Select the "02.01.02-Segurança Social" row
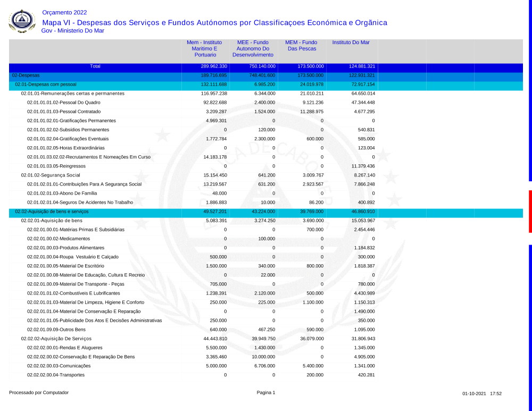532x411 pixels. [x=51, y=175]
